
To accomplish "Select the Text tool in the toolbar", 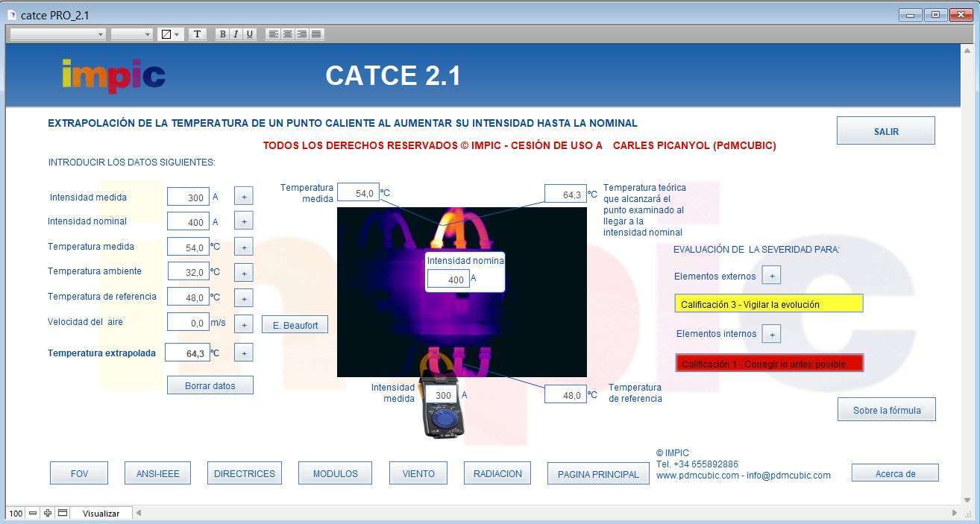I will (196, 34).
